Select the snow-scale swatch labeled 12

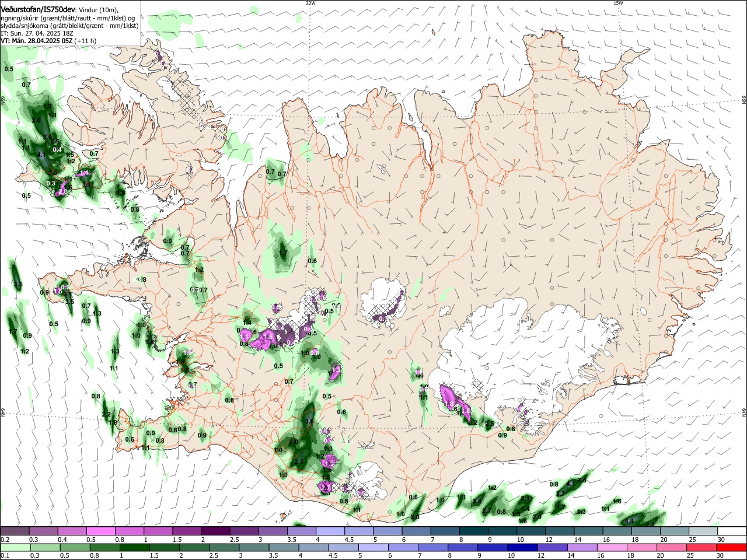[560, 531]
